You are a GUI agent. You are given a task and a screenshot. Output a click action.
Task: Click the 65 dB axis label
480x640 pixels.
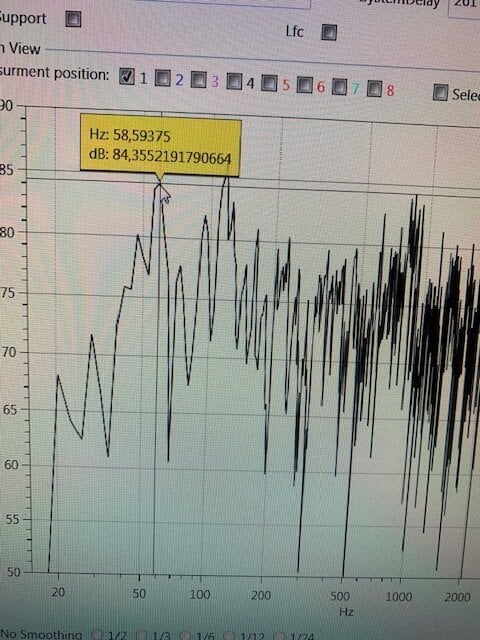click(x=9, y=409)
